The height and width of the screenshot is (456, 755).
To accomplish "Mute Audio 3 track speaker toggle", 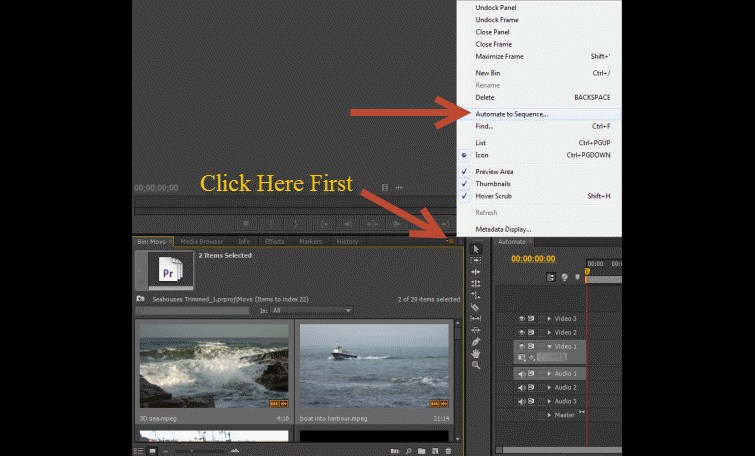I will point(521,401).
